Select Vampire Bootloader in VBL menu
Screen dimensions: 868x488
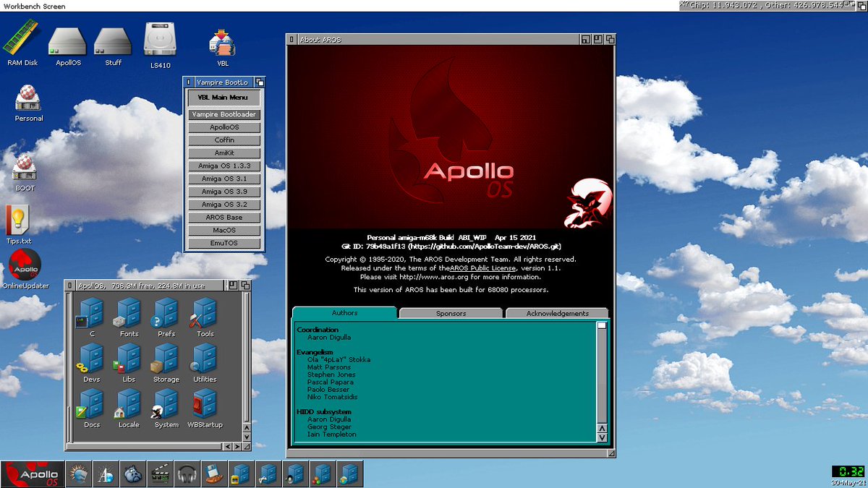224,114
